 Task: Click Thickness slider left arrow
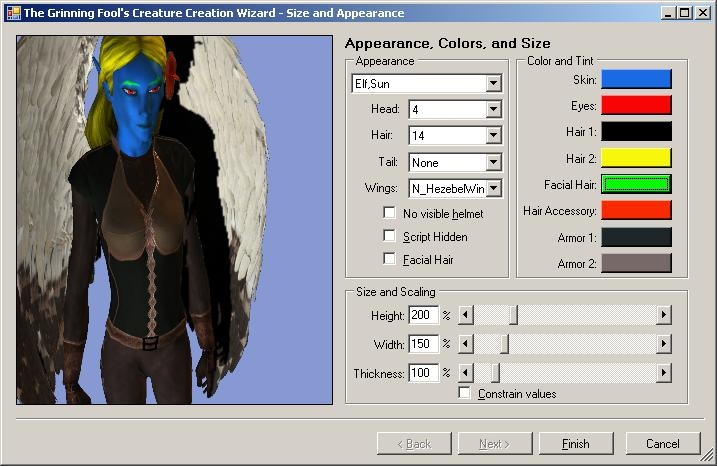465,373
